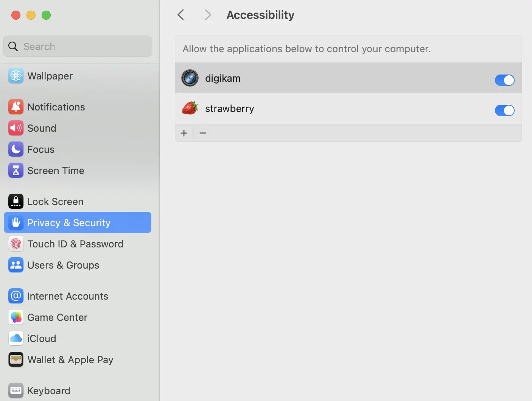This screenshot has height=401, width=532.
Task: Go forward with the right chevron
Action: coord(208,15)
